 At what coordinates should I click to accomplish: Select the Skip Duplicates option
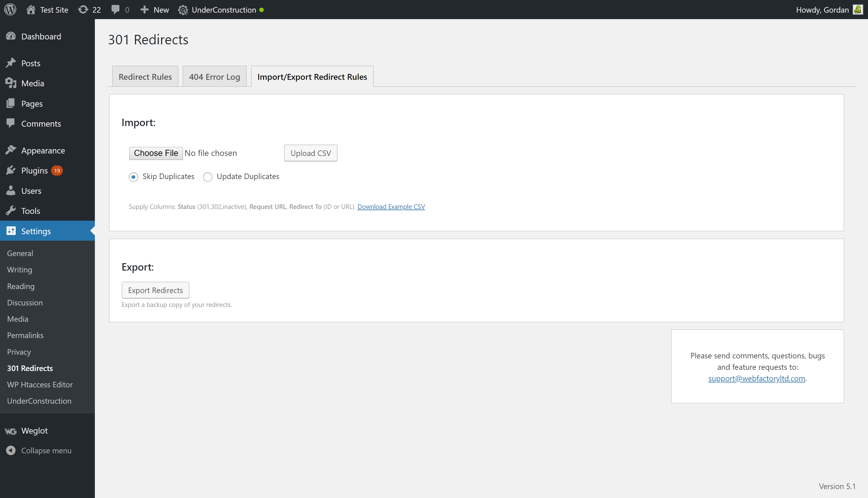click(133, 177)
